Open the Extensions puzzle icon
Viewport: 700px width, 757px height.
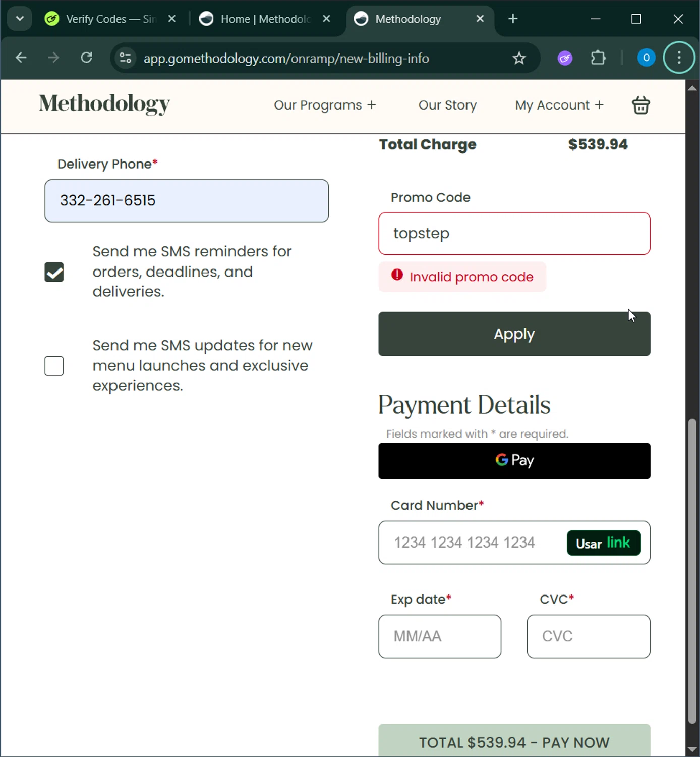(598, 58)
